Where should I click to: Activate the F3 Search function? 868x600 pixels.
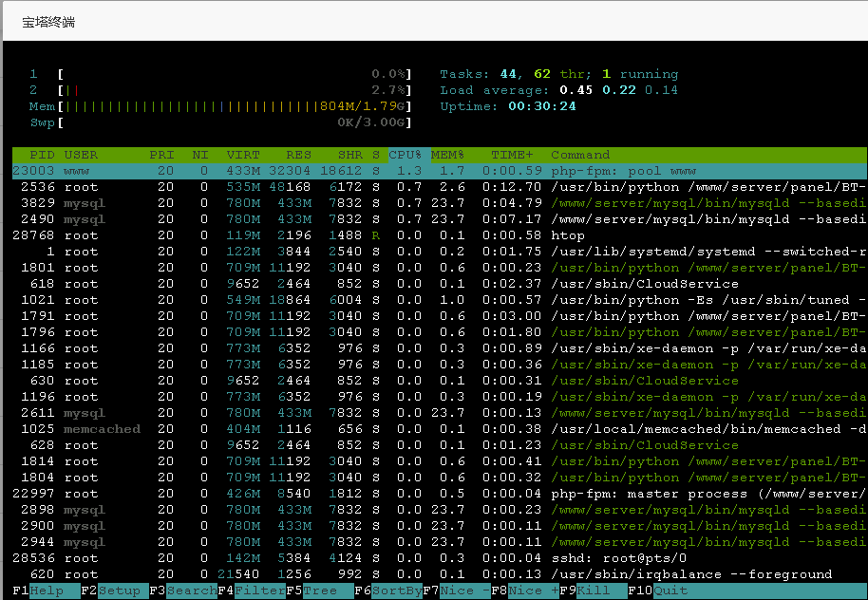(183, 591)
